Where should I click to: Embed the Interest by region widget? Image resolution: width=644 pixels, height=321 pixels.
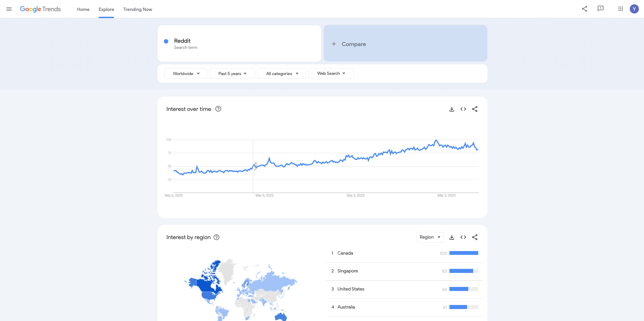[463, 237]
